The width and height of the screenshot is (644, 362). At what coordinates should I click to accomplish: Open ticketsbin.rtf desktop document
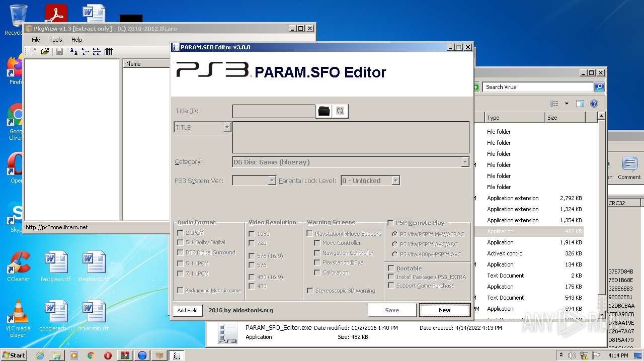click(94, 316)
